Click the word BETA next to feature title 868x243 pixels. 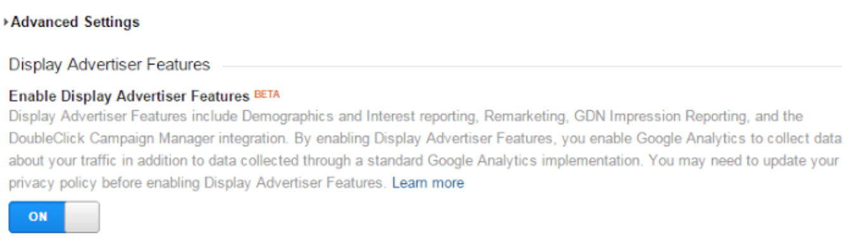267,94
